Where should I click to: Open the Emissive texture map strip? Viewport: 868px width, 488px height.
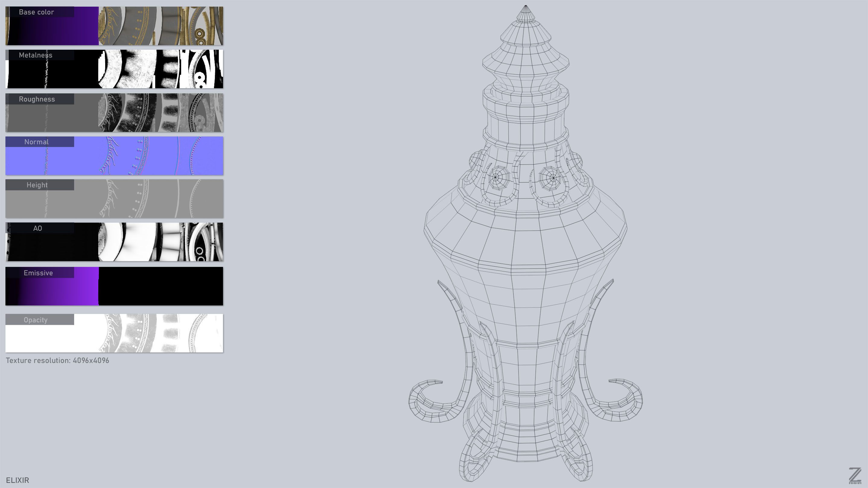click(x=114, y=286)
